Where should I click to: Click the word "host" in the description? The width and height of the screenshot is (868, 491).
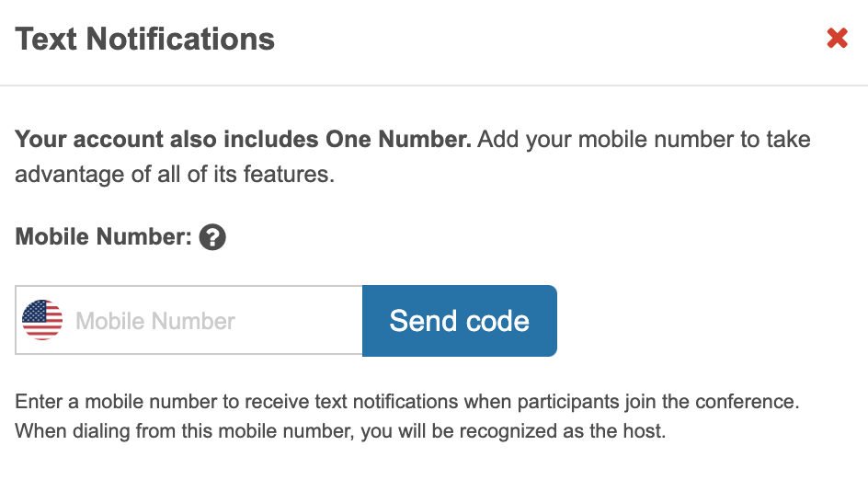(x=645, y=430)
